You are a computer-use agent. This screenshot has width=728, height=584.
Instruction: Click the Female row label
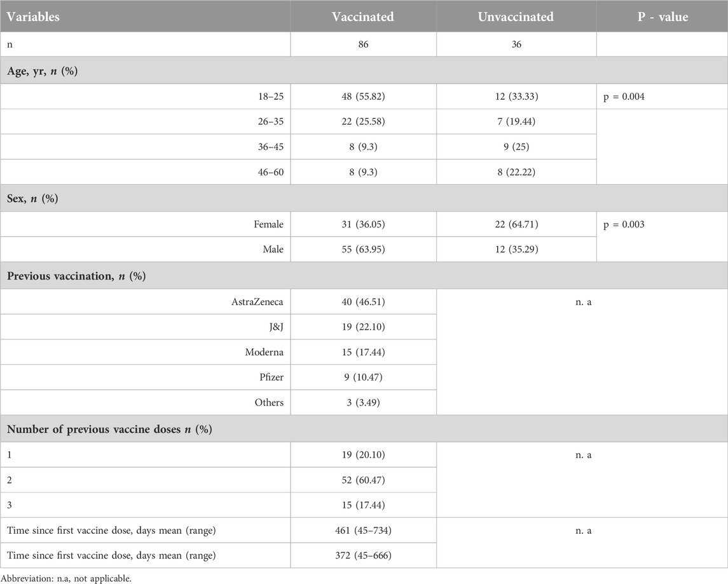click(x=268, y=224)
